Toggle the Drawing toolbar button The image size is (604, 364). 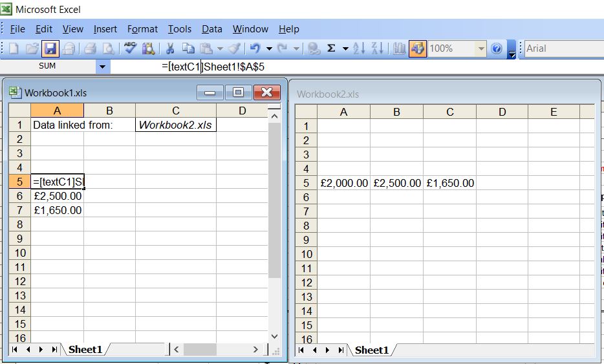(x=418, y=48)
